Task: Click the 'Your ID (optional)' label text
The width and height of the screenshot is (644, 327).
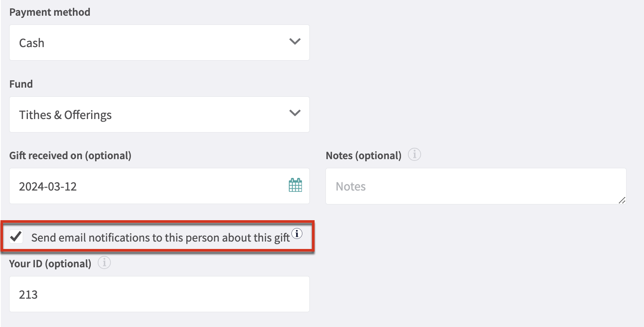Action: tap(50, 263)
